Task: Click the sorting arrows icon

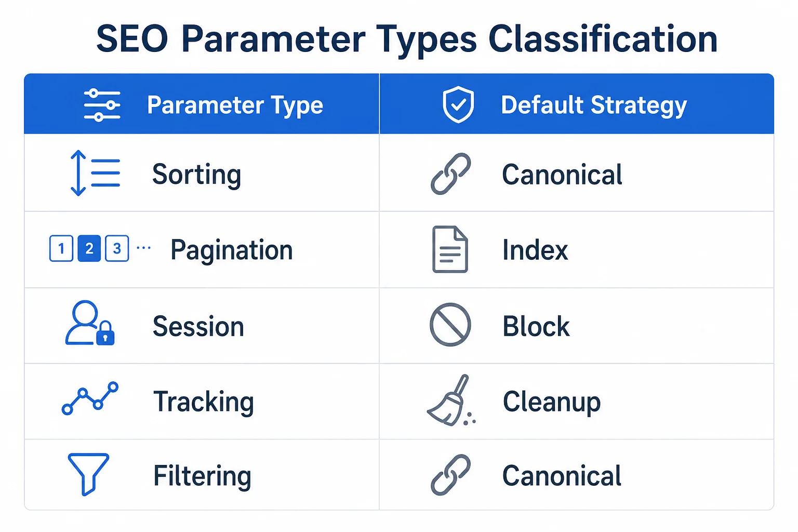Action: [95, 173]
